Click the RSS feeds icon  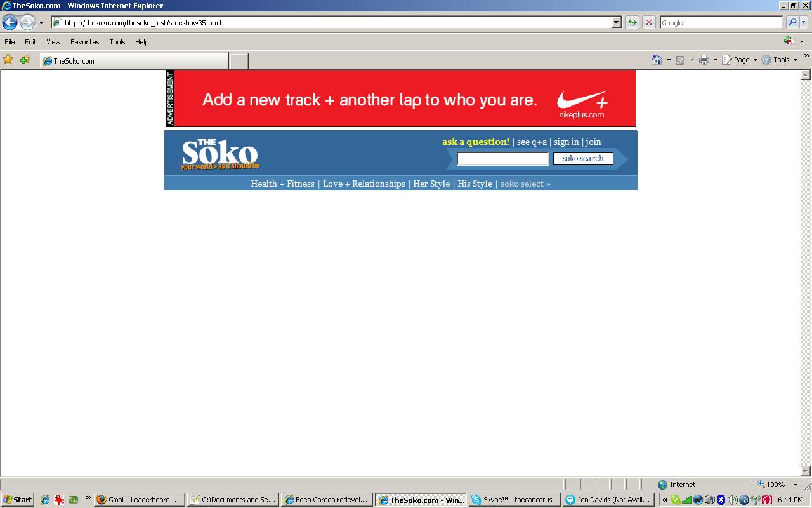coord(680,60)
